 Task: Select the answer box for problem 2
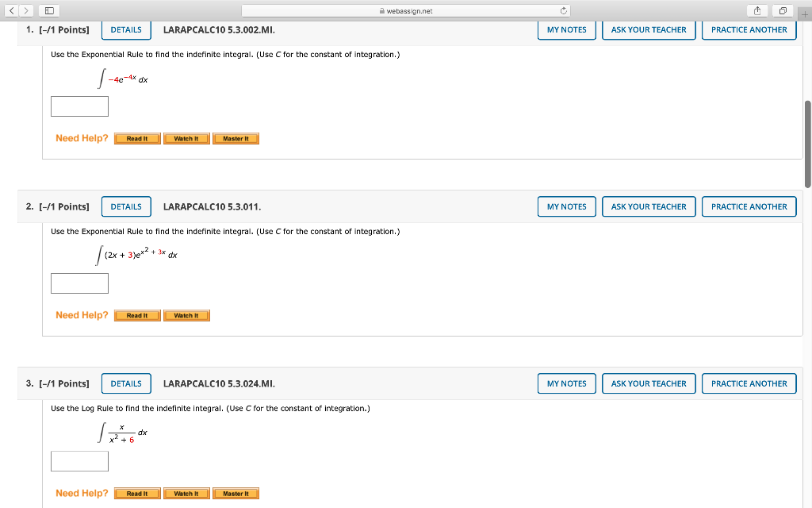79,283
